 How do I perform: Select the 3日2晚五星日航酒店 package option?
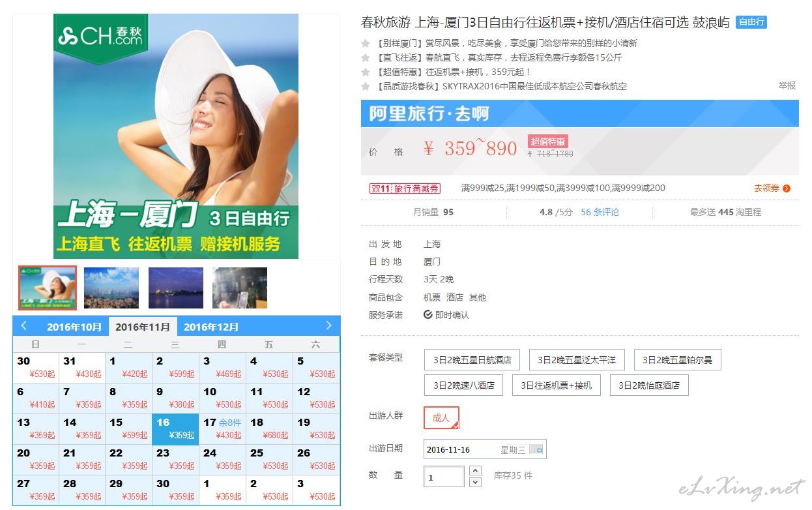pos(472,360)
